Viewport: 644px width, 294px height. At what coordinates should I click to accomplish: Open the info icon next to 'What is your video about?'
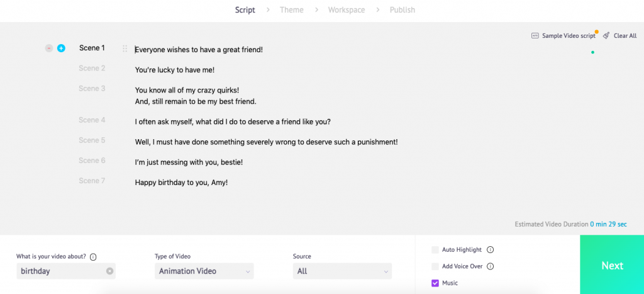(93, 257)
